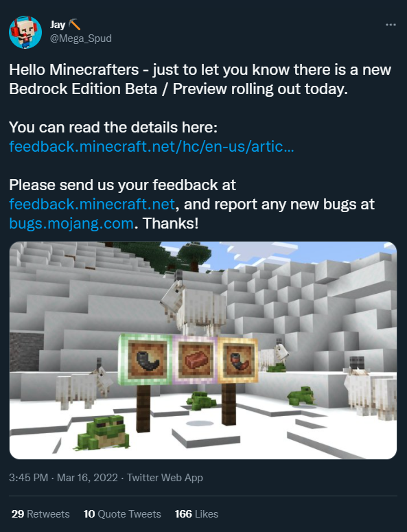
Task: Open the feedback.minecraft.net/hc/en-us/artic… link
Action: pyautogui.click(x=152, y=147)
